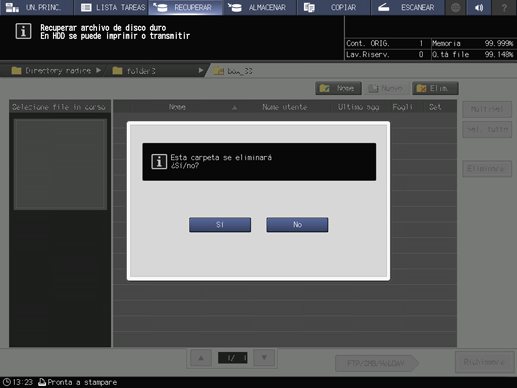Screen dimensions: 517x388
Task: Select the RECUPERAR tab
Action: click(x=185, y=7)
